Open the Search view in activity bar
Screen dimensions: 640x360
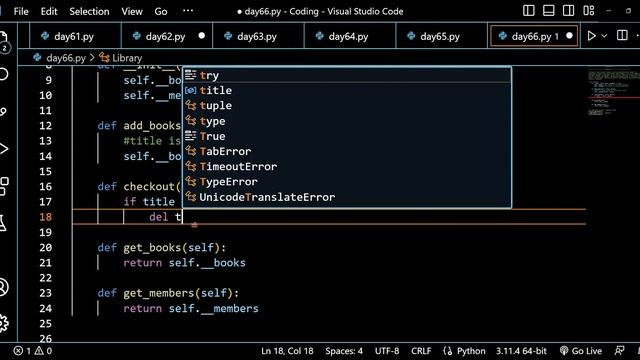(3, 74)
